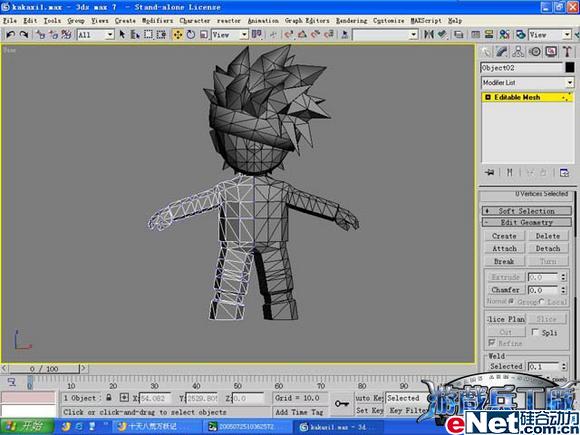Open the Graph Editors menu
This screenshot has width=580, height=435.
click(307, 21)
